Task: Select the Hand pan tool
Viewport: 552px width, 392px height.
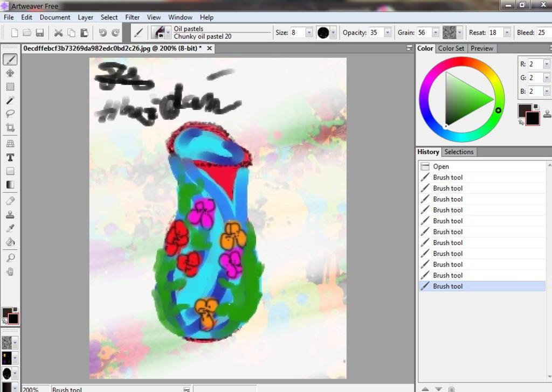Action: (10, 271)
